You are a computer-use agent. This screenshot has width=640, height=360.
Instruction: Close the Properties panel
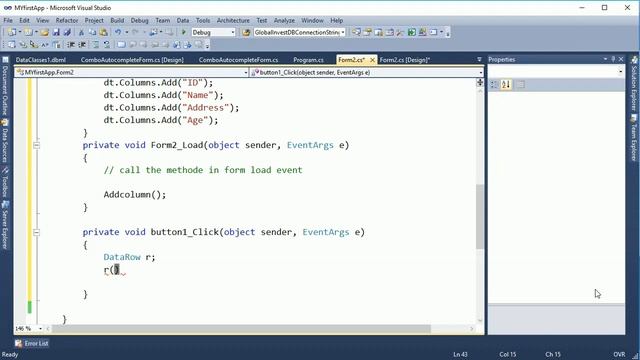(621, 59)
